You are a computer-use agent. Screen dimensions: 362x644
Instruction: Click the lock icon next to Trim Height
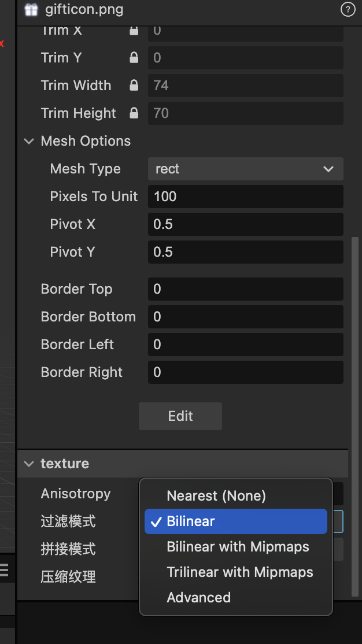click(134, 113)
